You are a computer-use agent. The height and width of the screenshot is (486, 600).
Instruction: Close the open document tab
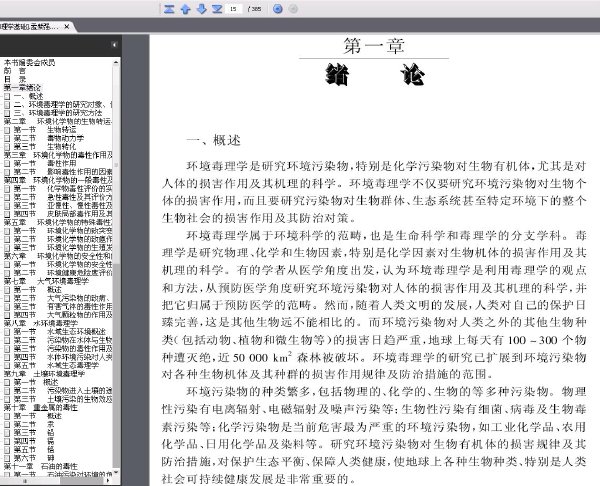coord(67,26)
